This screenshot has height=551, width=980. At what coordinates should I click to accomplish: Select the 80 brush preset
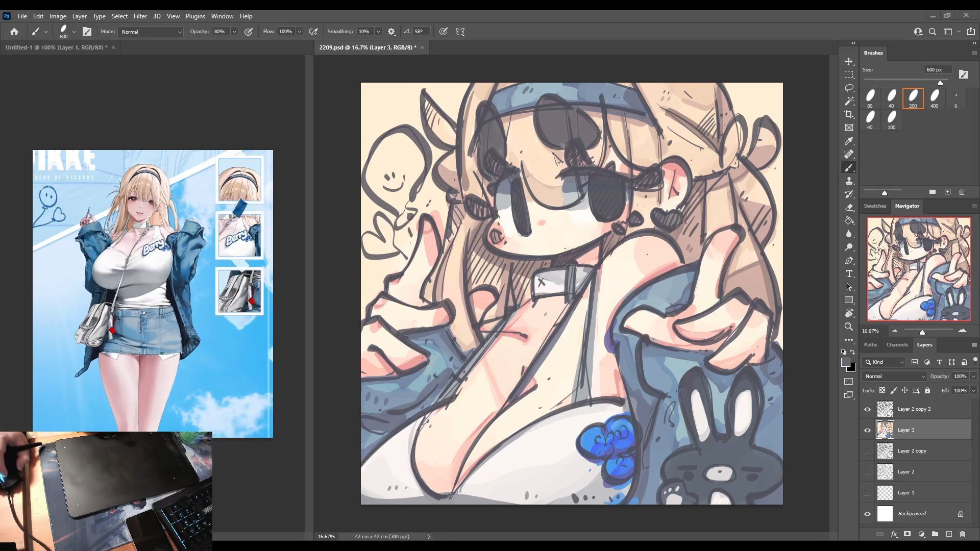(x=870, y=98)
